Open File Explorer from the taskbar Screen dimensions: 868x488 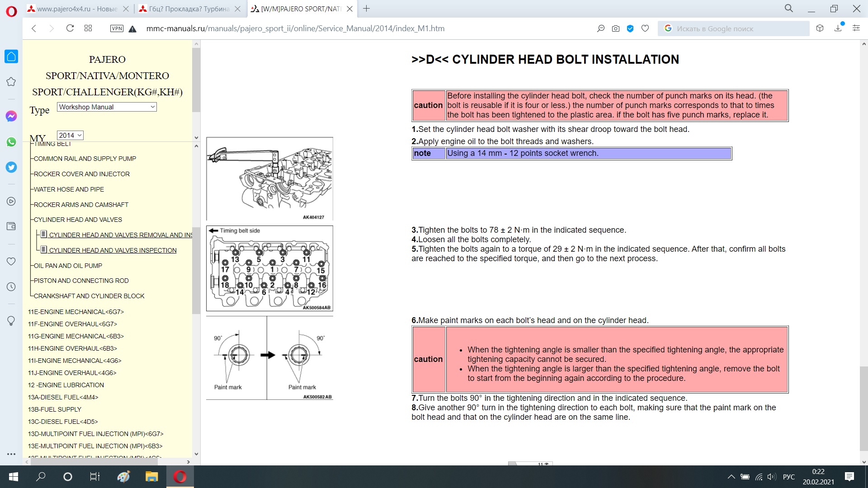click(x=151, y=477)
